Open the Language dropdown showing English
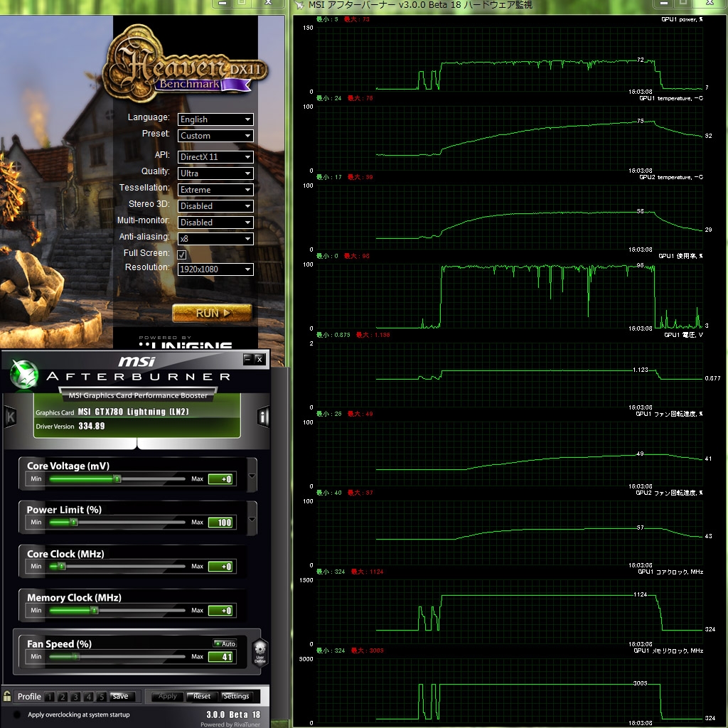 pyautogui.click(x=215, y=119)
